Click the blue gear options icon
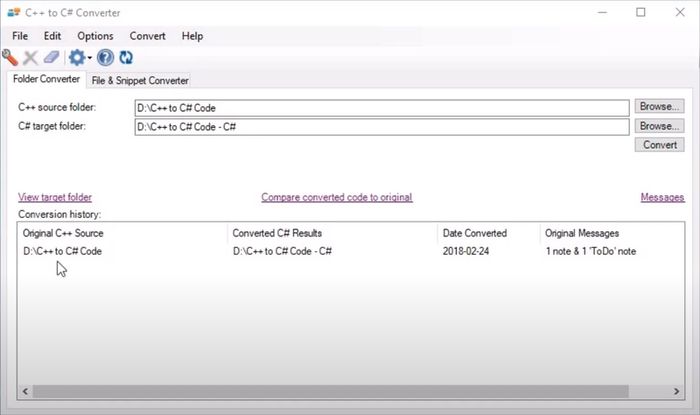The height and width of the screenshot is (415, 700). 76,58
